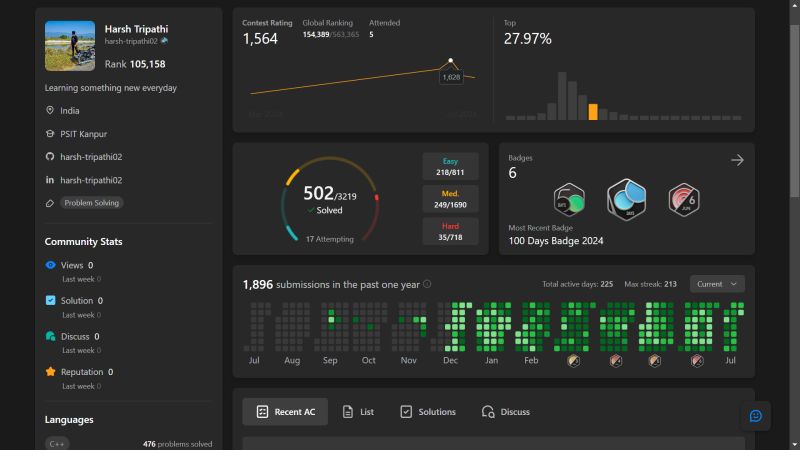Click the Views eye icon

tap(50, 265)
